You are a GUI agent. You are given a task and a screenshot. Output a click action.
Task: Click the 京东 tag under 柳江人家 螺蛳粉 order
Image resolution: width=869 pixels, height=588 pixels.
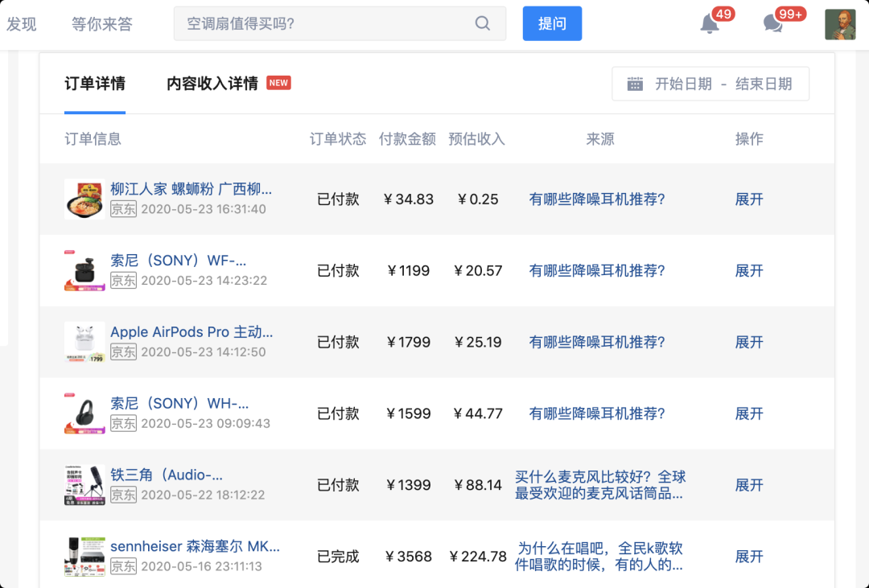point(123,209)
